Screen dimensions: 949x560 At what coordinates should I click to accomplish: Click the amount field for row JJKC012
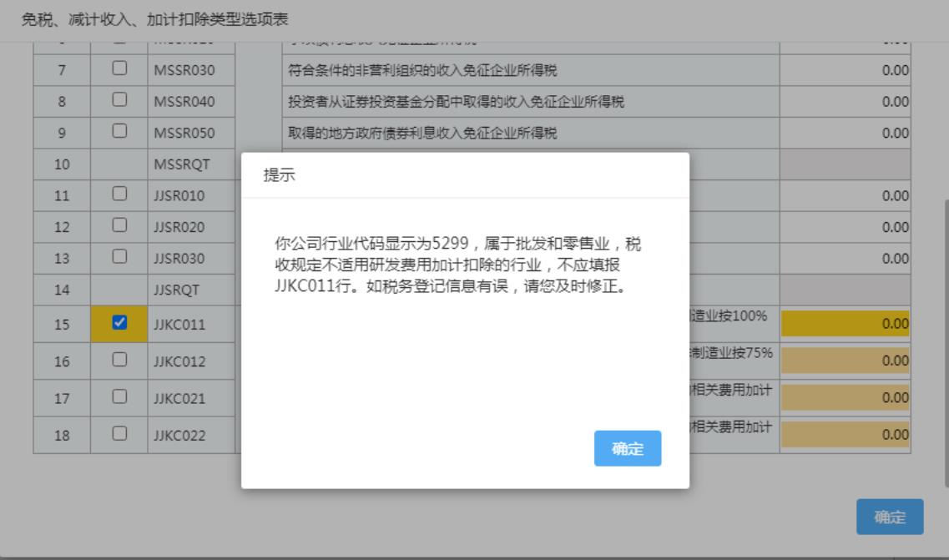pyautogui.click(x=845, y=361)
